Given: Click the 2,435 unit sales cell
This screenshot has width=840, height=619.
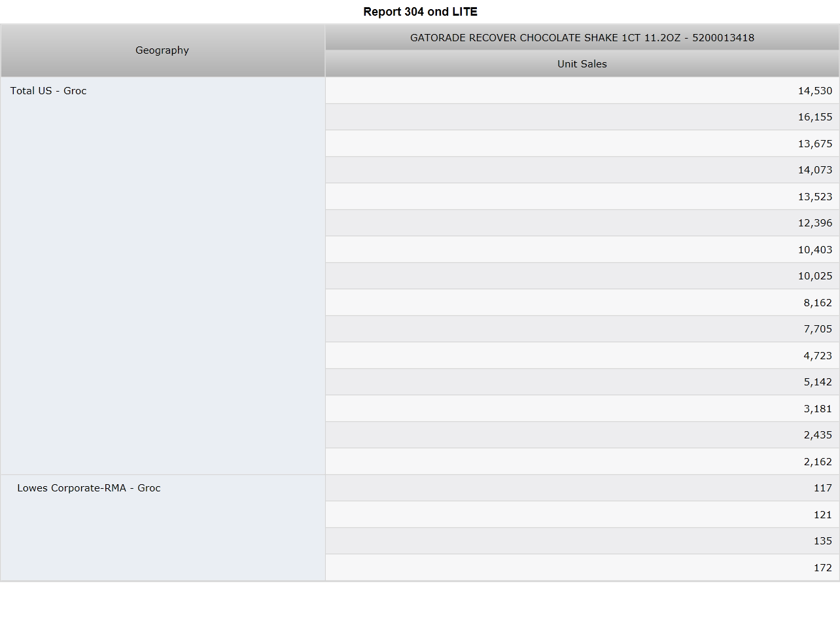Looking at the screenshot, I should tap(582, 435).
